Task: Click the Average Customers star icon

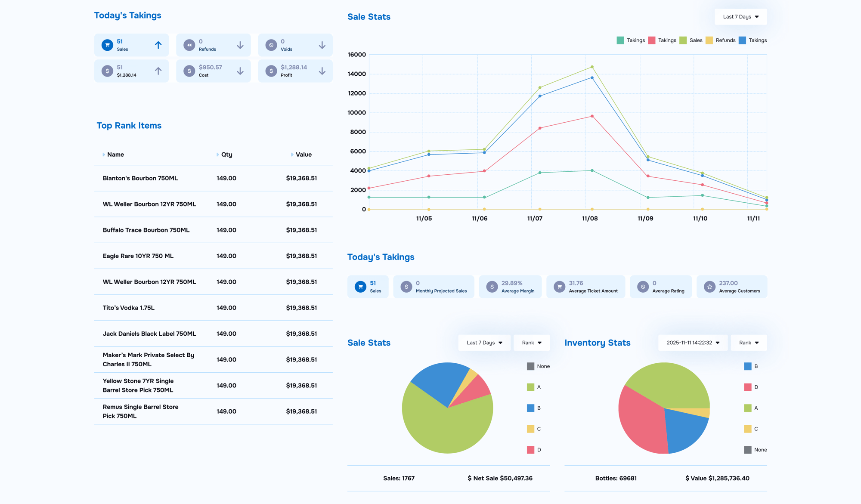Action: pos(709,286)
